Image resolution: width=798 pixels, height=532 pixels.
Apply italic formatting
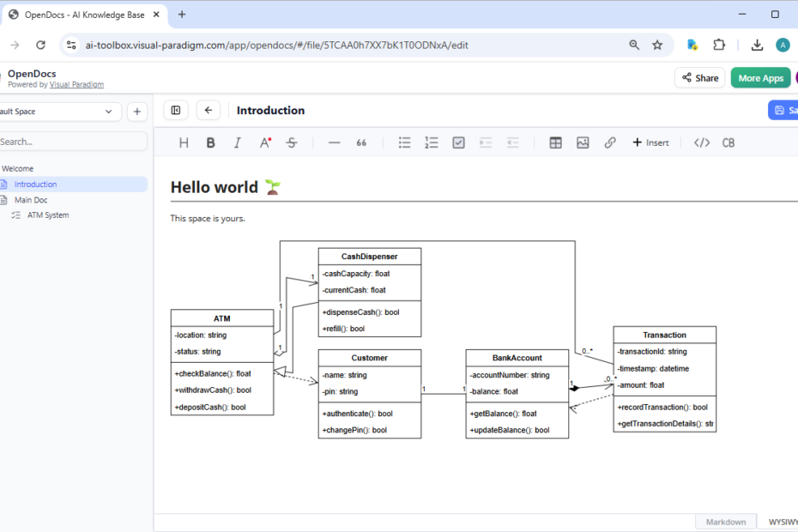coord(238,142)
